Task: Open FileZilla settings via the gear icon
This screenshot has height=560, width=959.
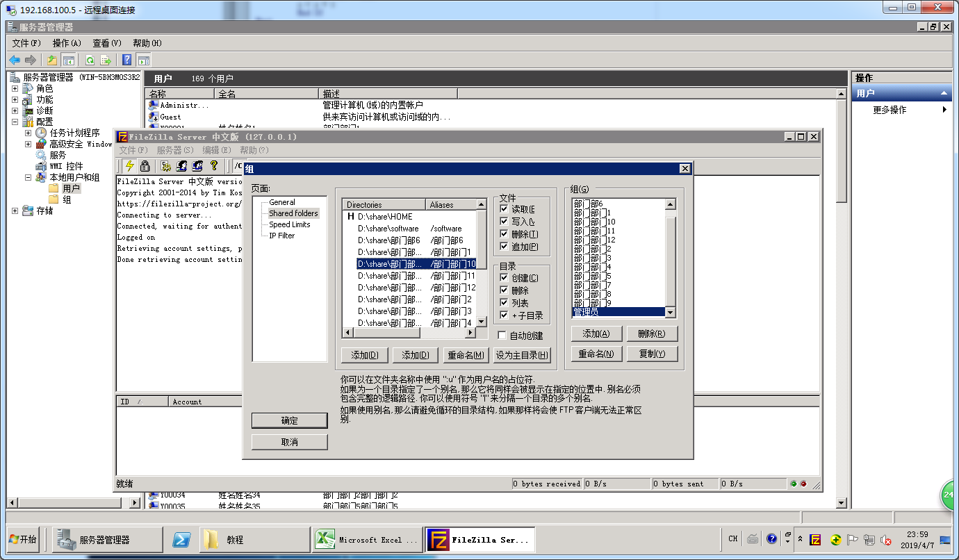Action: [x=166, y=165]
